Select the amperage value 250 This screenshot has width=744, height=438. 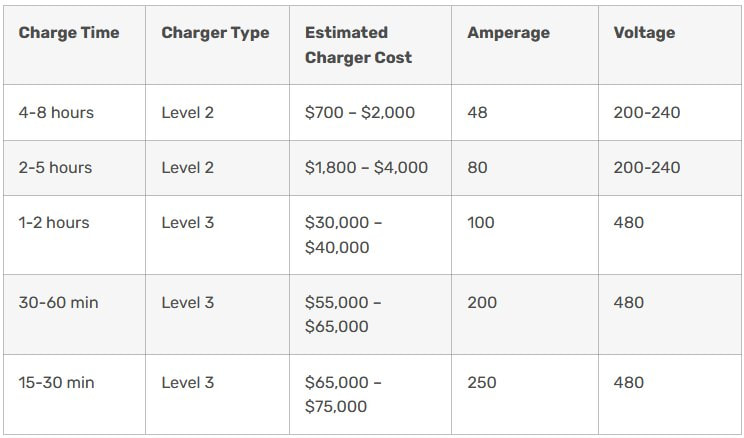[482, 382]
